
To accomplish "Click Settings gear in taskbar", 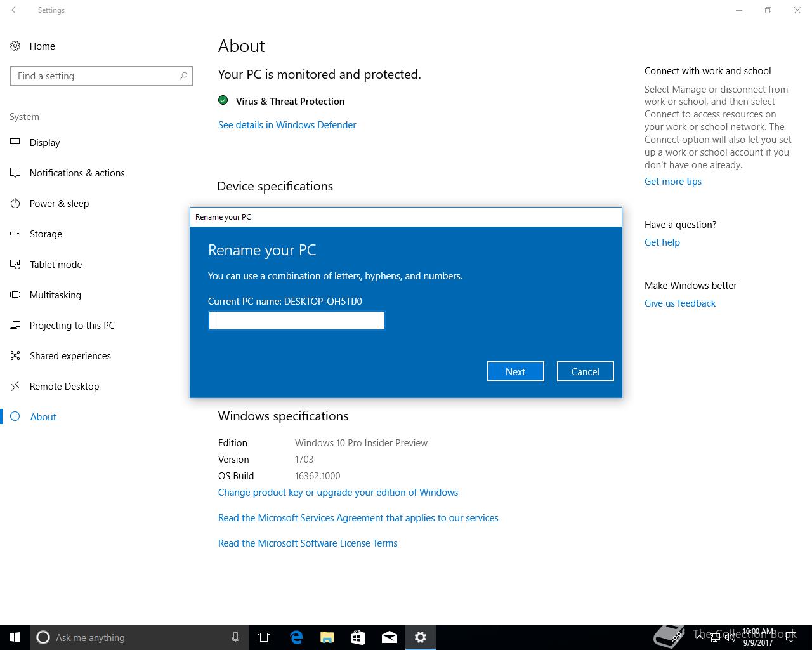I will [421, 637].
